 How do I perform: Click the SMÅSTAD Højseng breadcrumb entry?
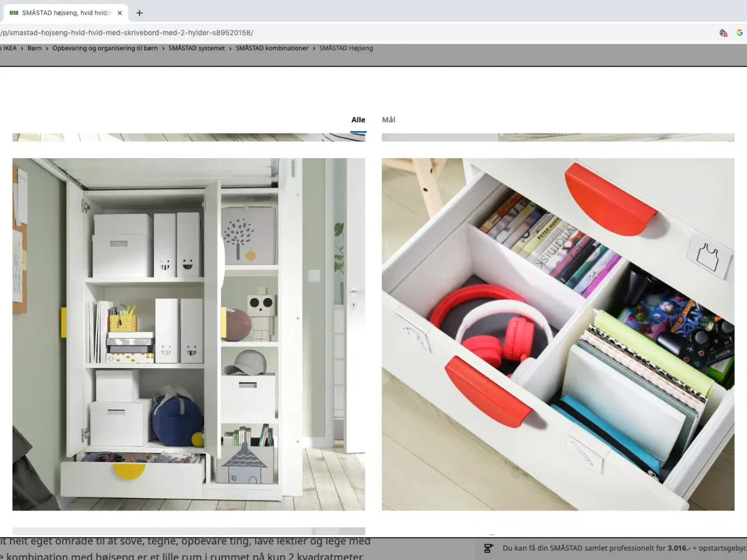(x=346, y=48)
